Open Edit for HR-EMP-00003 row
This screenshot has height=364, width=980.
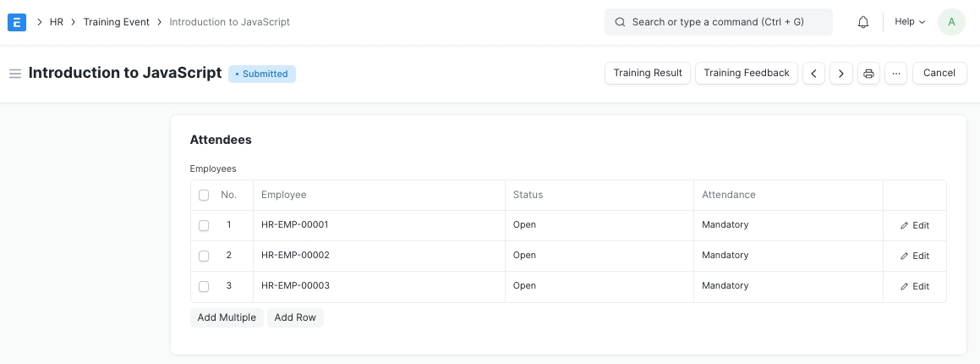[915, 287]
